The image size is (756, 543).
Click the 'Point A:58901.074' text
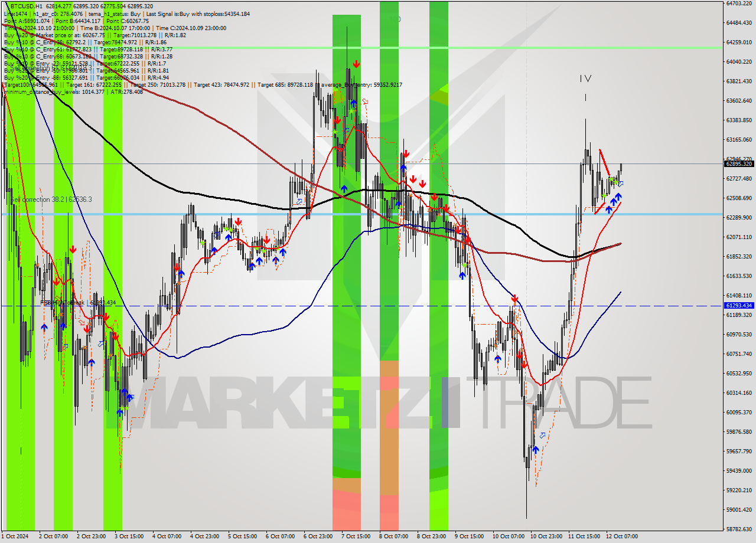(27, 21)
